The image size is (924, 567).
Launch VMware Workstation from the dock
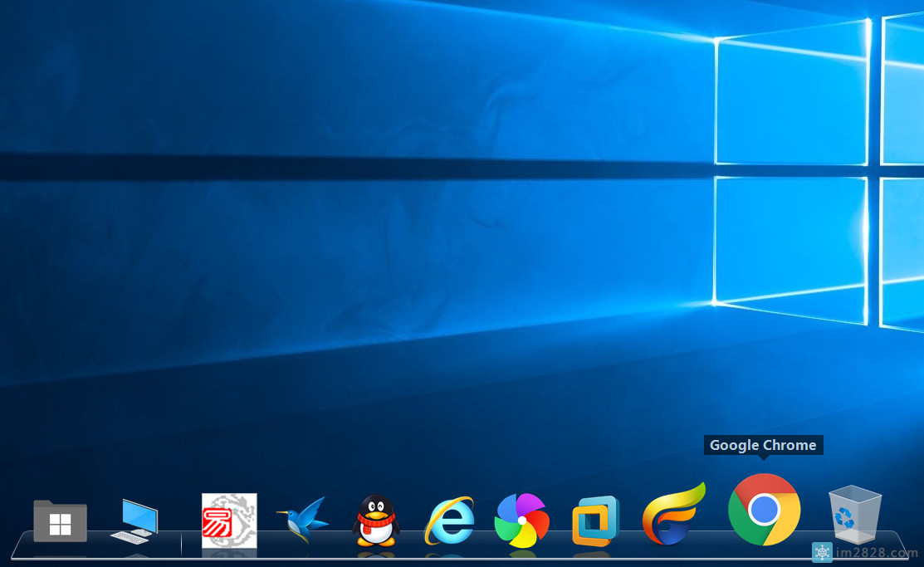tap(595, 521)
